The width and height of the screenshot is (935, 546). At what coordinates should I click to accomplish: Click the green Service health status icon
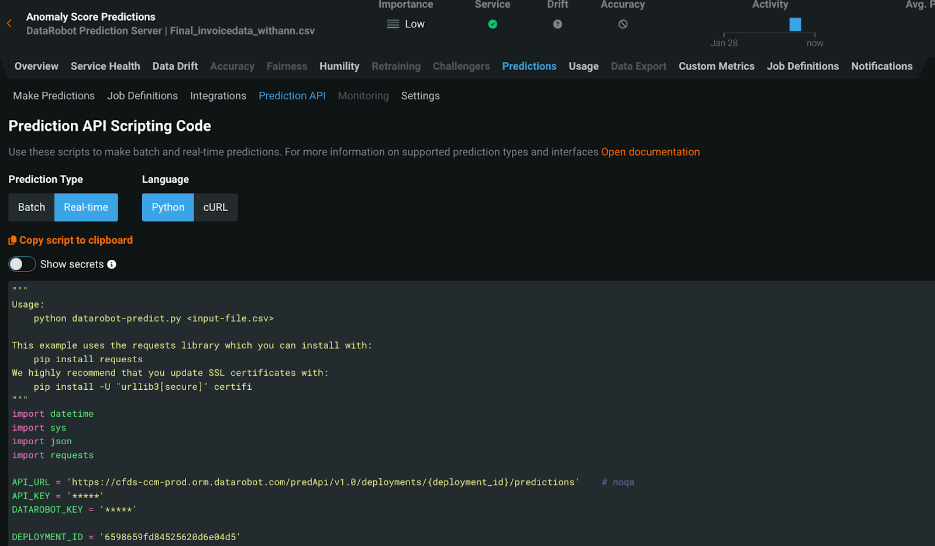pyautogui.click(x=492, y=24)
